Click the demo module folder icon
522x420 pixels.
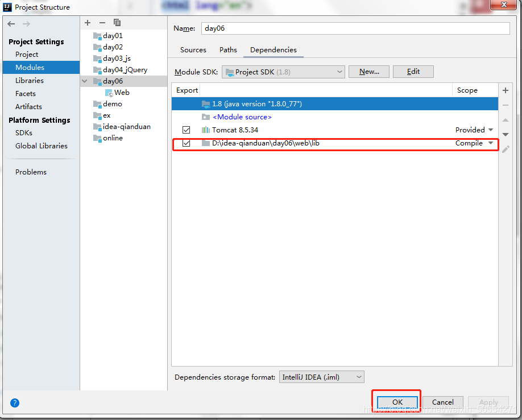pos(97,104)
